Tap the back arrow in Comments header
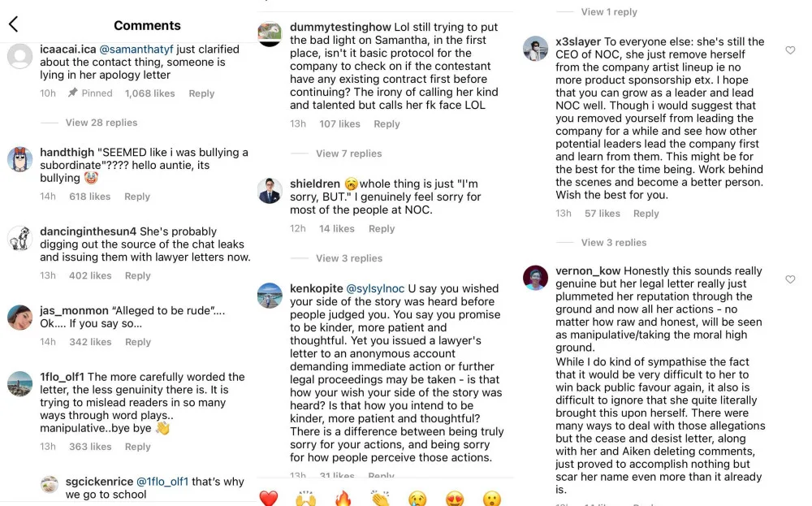812x506 pixels. (13, 25)
